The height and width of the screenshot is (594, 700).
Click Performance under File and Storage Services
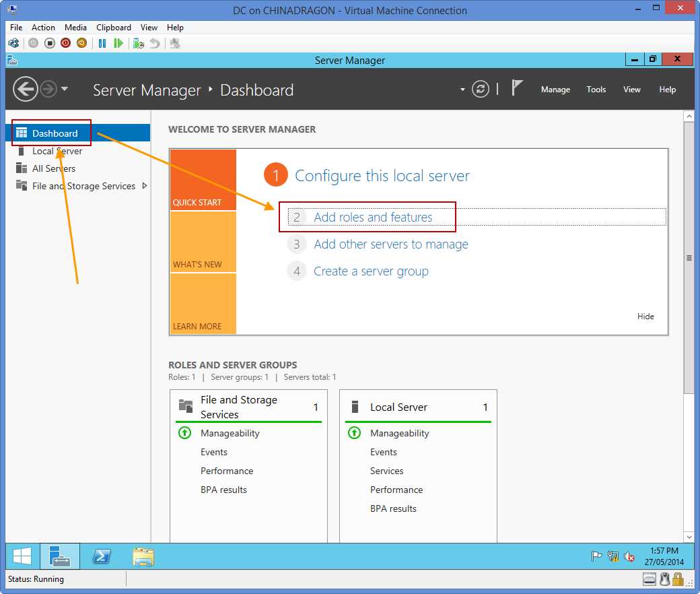tap(227, 471)
